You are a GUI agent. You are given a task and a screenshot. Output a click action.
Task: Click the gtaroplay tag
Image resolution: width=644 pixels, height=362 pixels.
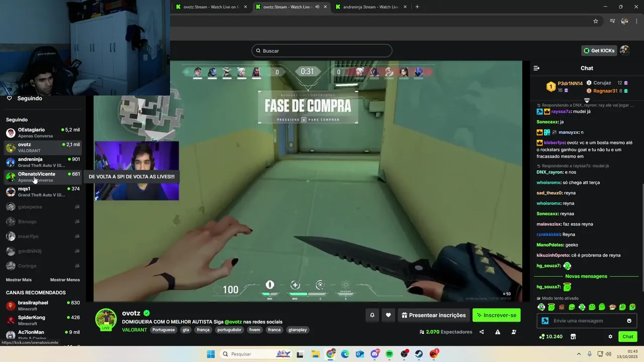(297, 330)
